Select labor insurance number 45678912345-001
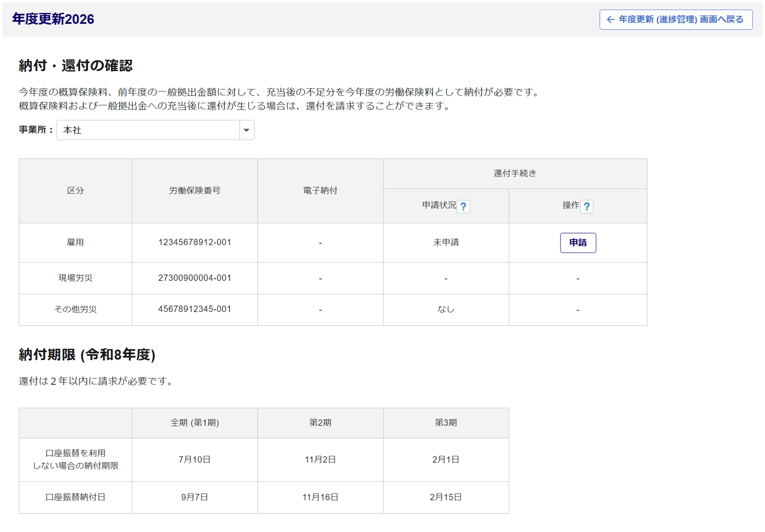 (195, 309)
